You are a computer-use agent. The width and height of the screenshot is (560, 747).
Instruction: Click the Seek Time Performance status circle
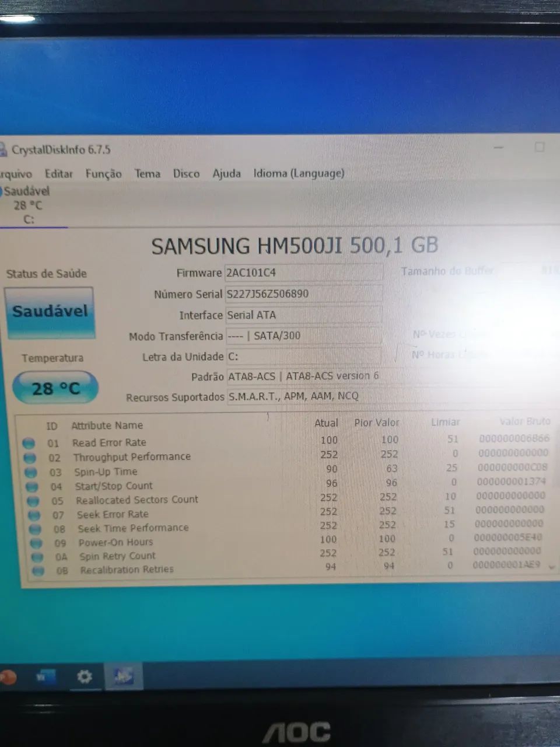point(36,529)
